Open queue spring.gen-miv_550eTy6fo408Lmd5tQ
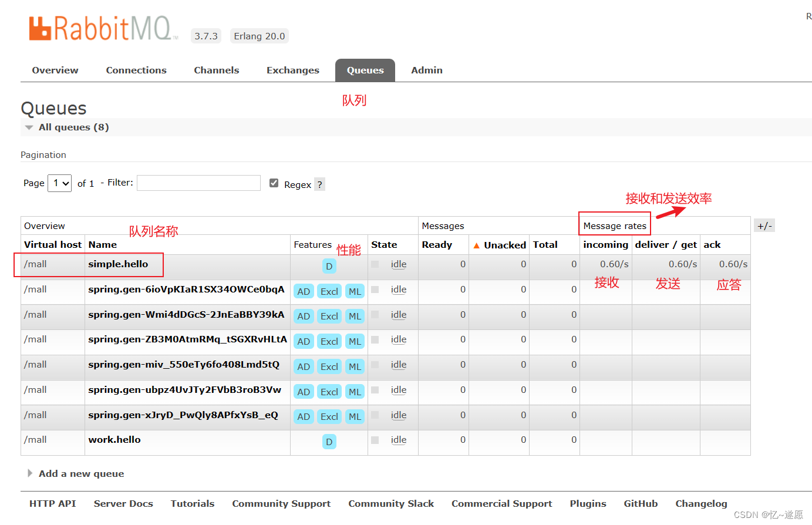Screen dimensions: 812x525 pos(184,365)
